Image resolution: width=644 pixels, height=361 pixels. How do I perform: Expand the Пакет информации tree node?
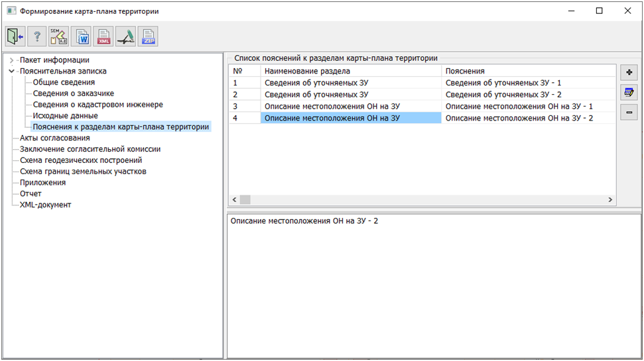(x=11, y=60)
